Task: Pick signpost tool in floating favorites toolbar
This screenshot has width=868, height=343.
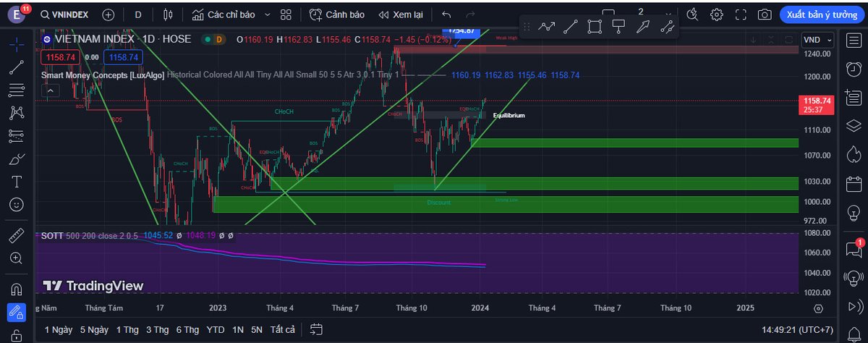Action: click(x=618, y=27)
